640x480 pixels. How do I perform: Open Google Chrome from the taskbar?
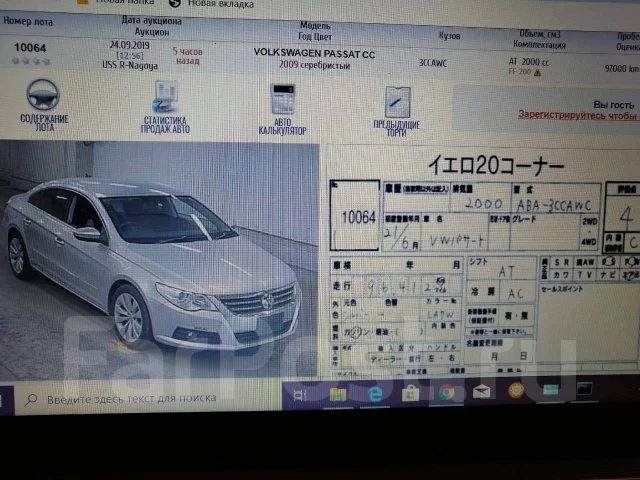tap(447, 393)
